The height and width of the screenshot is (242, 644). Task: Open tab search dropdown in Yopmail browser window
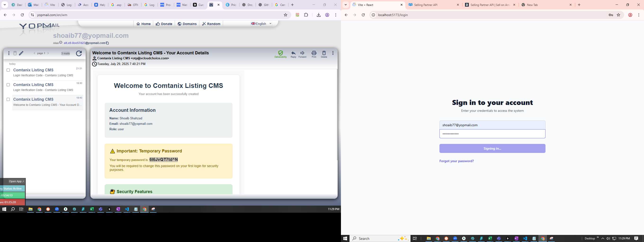coord(5,5)
